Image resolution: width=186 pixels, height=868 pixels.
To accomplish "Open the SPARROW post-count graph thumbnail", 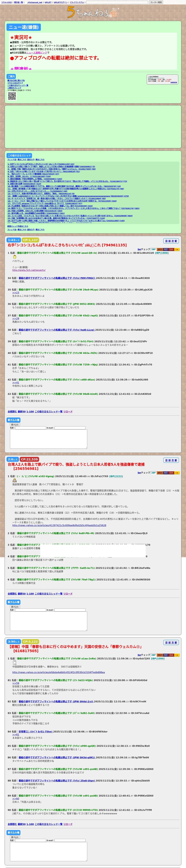I will click(x=162, y=80).
